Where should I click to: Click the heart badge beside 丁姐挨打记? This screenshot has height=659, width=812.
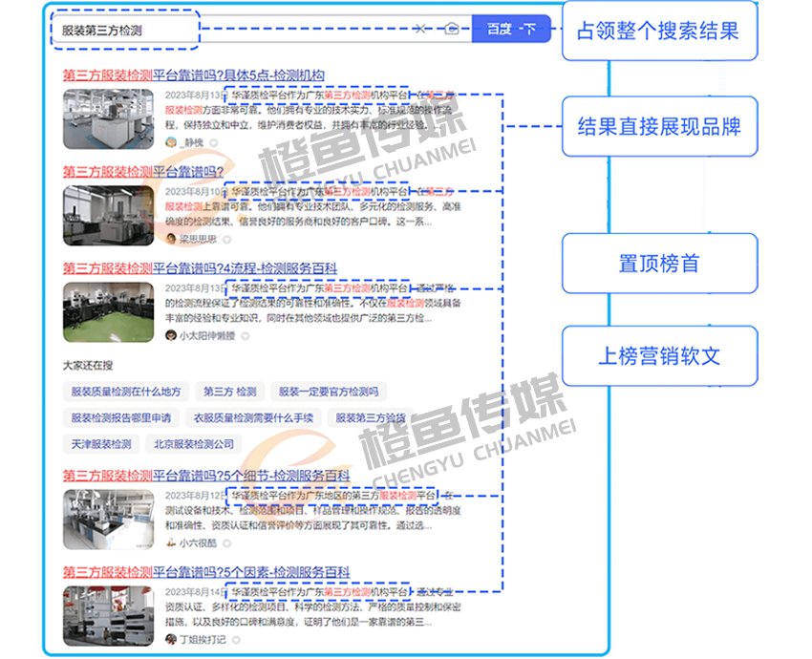[x=236, y=640]
